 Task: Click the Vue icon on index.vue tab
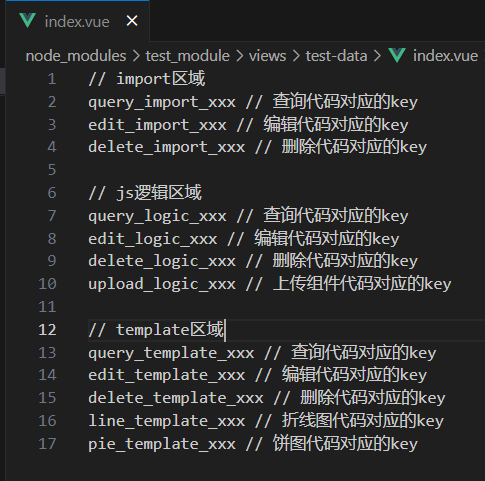click(27, 21)
